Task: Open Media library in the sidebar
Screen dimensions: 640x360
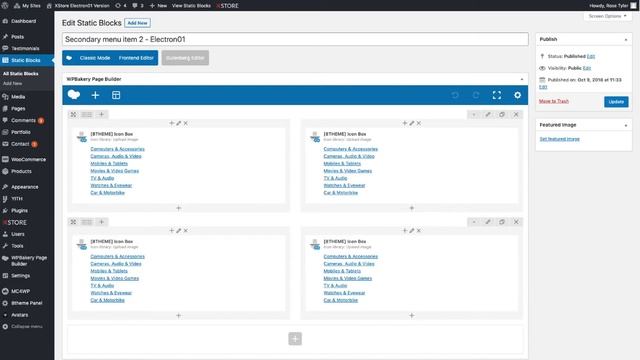Action: [18, 97]
